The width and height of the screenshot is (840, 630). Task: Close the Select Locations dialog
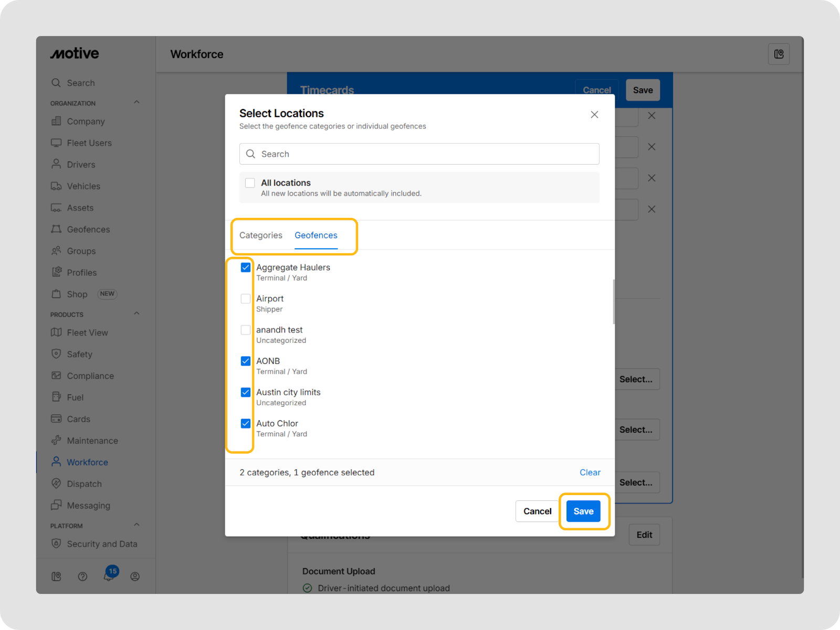(594, 114)
